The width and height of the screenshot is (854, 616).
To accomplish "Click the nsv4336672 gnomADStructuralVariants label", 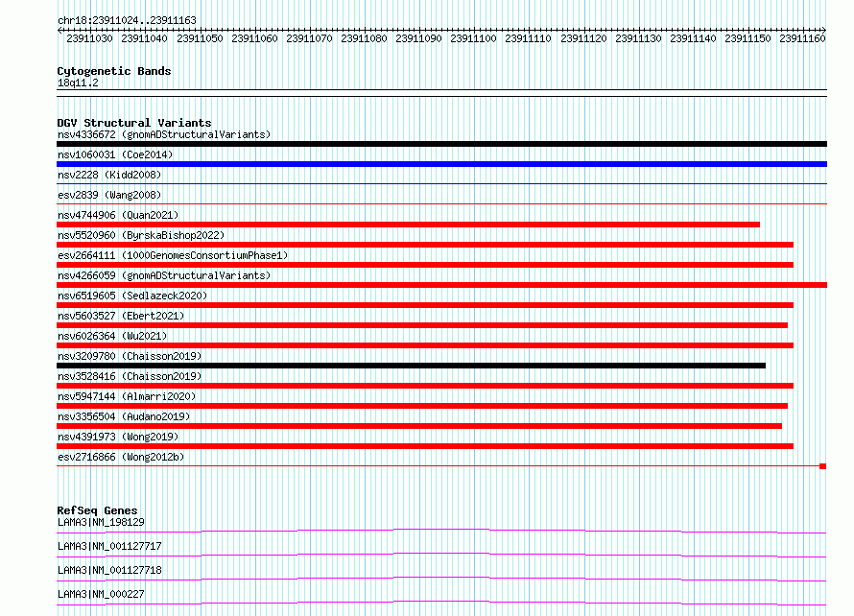I will pyautogui.click(x=164, y=134).
